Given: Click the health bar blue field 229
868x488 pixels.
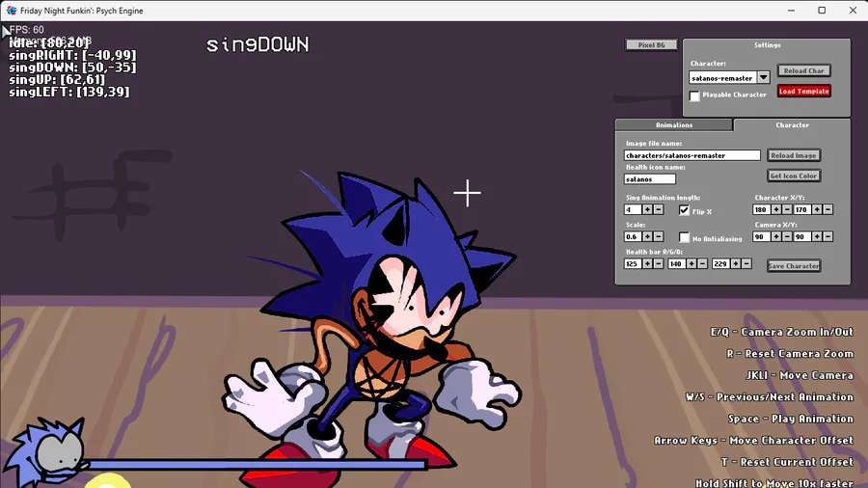Looking at the screenshot, I should tap(721, 264).
